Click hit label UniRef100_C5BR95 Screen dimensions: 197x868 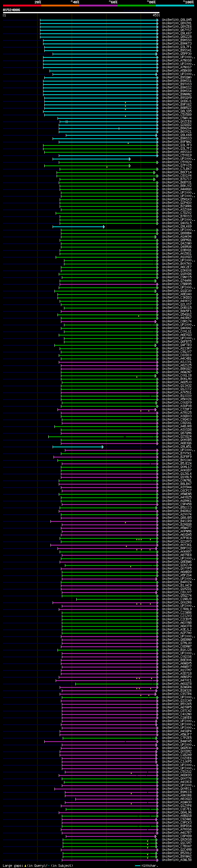(177, 284)
